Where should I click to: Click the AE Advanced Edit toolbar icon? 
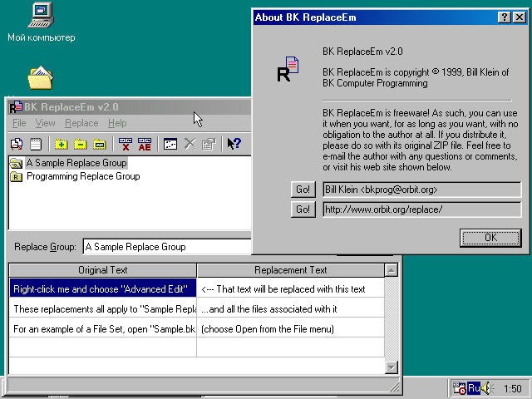tap(145, 144)
